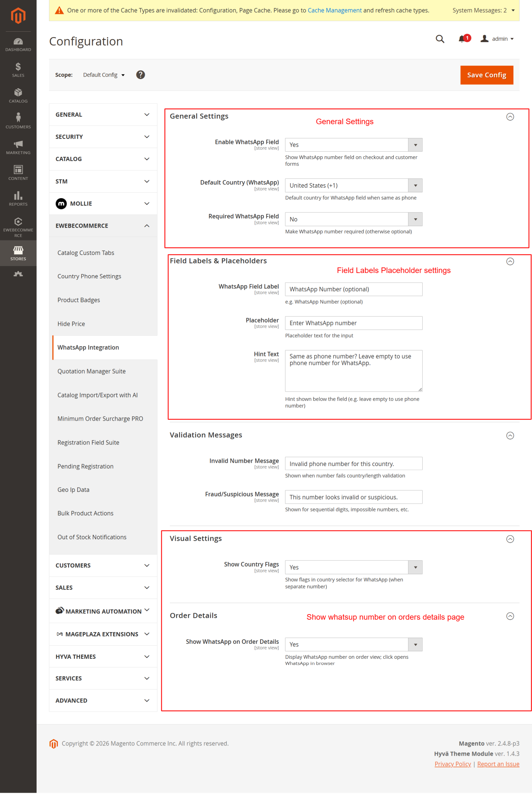This screenshot has height=794, width=532.
Task: Select Product Badges menu item
Action: [79, 300]
